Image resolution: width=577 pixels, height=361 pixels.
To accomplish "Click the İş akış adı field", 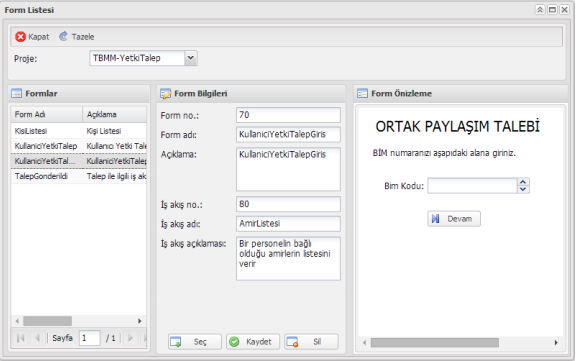I will click(x=288, y=224).
